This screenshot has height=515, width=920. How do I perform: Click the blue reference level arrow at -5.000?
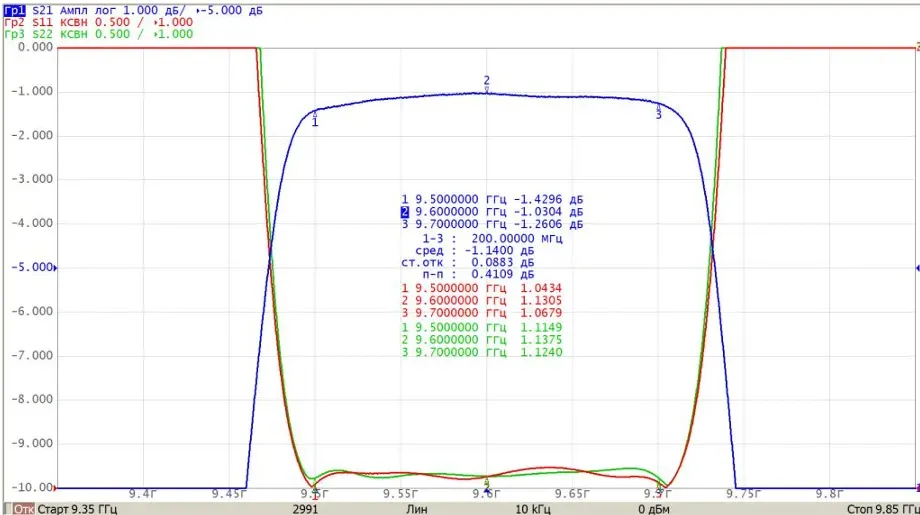pyautogui.click(x=56, y=268)
